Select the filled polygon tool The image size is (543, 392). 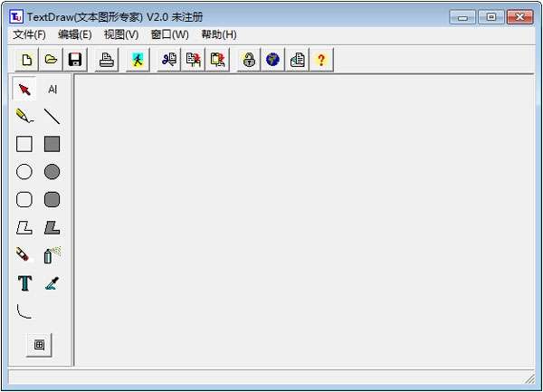pyautogui.click(x=52, y=227)
